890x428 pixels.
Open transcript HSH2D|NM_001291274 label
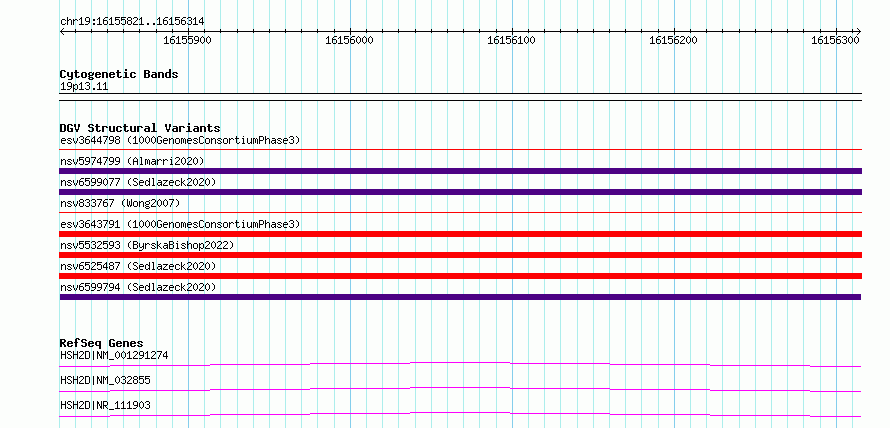point(114,356)
